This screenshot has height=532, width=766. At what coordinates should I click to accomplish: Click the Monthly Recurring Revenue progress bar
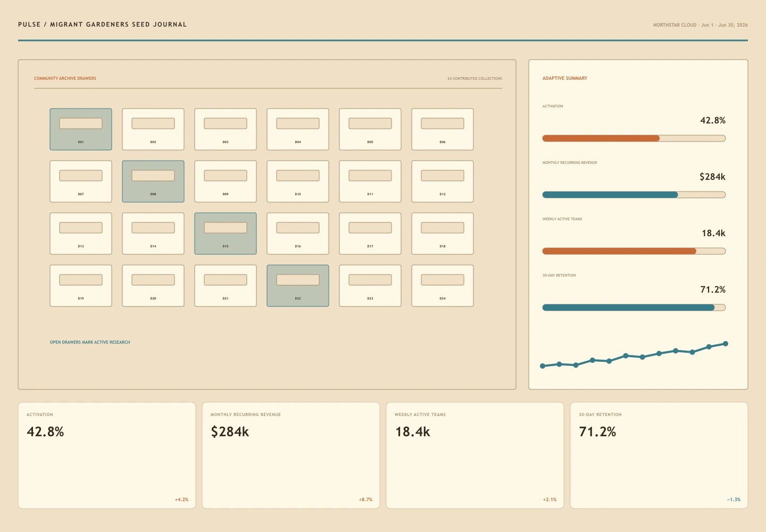click(x=634, y=195)
